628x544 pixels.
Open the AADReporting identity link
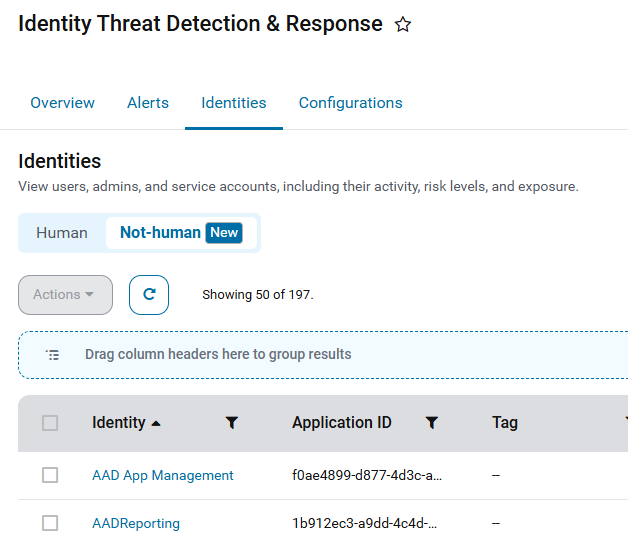[x=136, y=524]
